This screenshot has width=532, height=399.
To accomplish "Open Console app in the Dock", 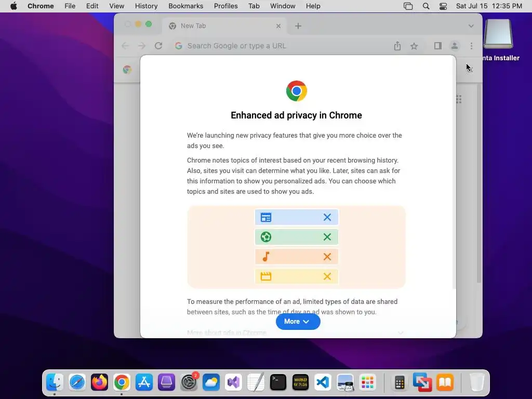I will click(x=300, y=382).
